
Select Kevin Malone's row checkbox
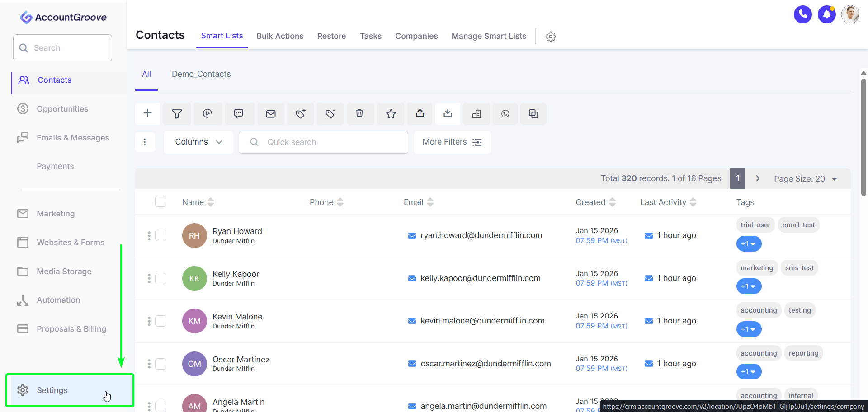[x=160, y=321]
